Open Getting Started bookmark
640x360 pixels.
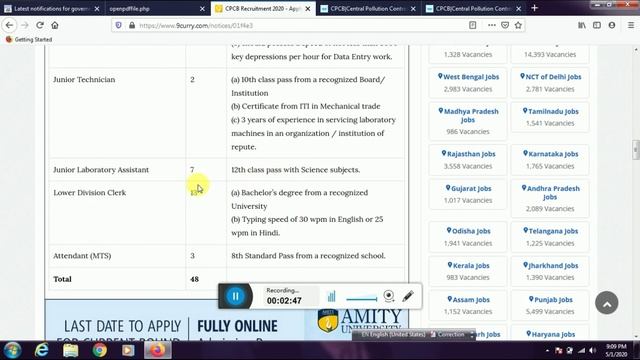[29, 40]
